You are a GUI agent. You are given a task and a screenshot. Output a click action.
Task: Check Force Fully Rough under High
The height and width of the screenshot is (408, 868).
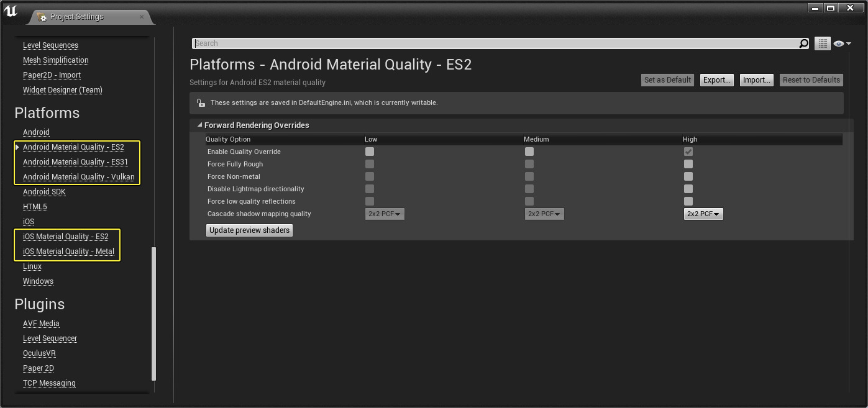point(688,164)
